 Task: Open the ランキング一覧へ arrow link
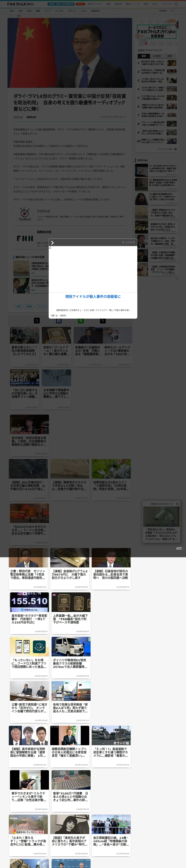(167, 149)
